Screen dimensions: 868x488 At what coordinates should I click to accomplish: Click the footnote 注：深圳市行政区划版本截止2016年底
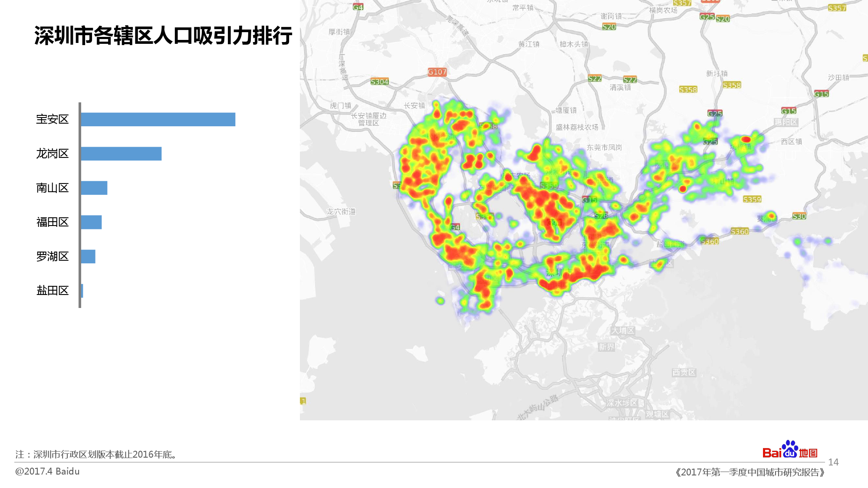pyautogui.click(x=96, y=454)
